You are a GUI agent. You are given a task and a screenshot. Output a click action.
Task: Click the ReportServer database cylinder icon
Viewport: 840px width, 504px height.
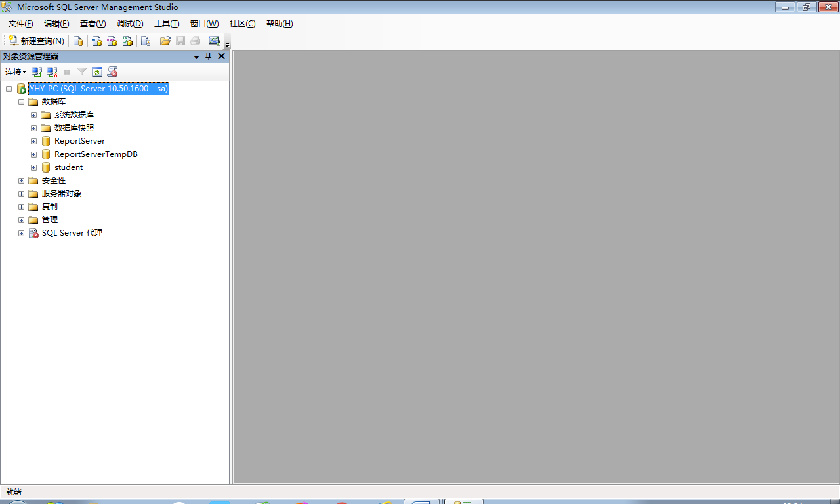click(46, 141)
